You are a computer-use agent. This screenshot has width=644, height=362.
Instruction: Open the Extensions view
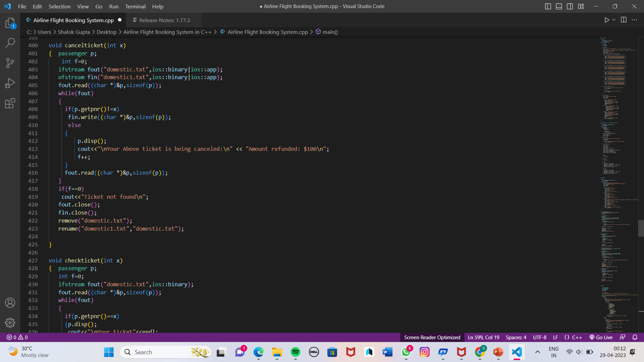coord(10,103)
